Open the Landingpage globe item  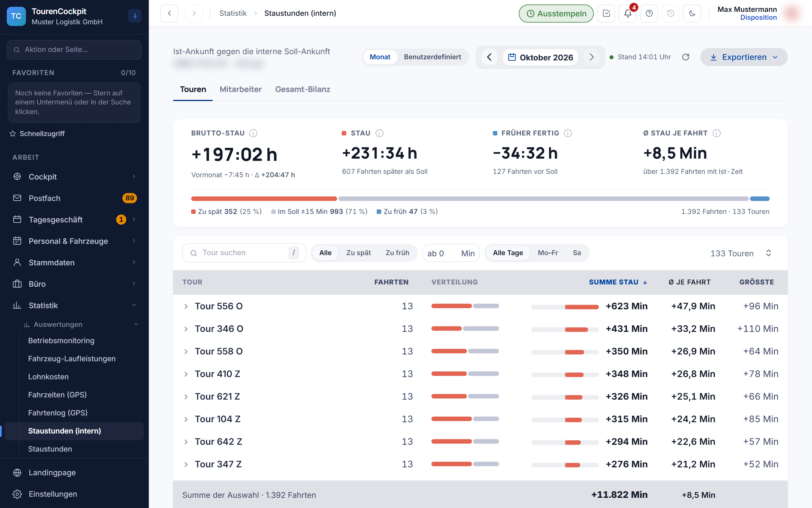(x=74, y=472)
